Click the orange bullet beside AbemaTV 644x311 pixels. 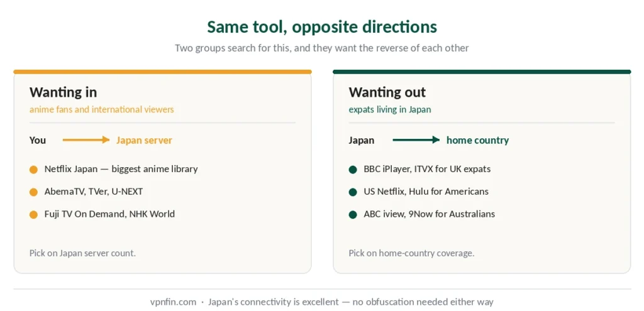[34, 192]
